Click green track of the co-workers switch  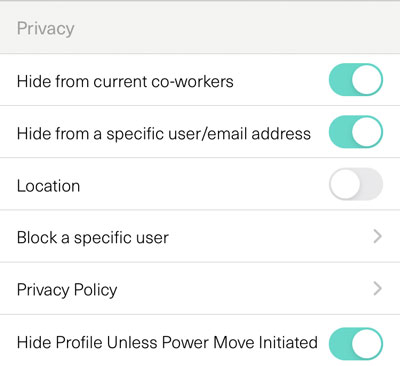point(339,80)
